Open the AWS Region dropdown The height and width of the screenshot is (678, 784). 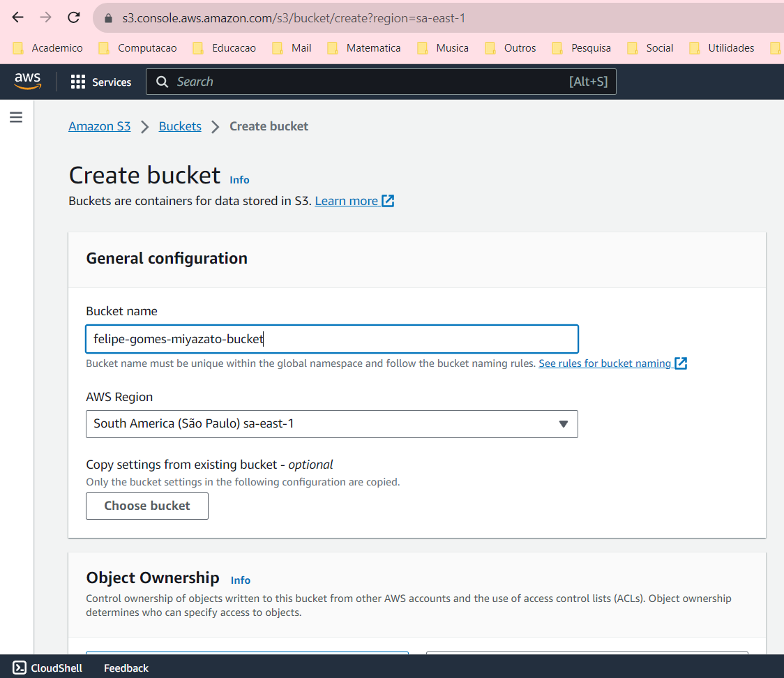click(x=331, y=424)
